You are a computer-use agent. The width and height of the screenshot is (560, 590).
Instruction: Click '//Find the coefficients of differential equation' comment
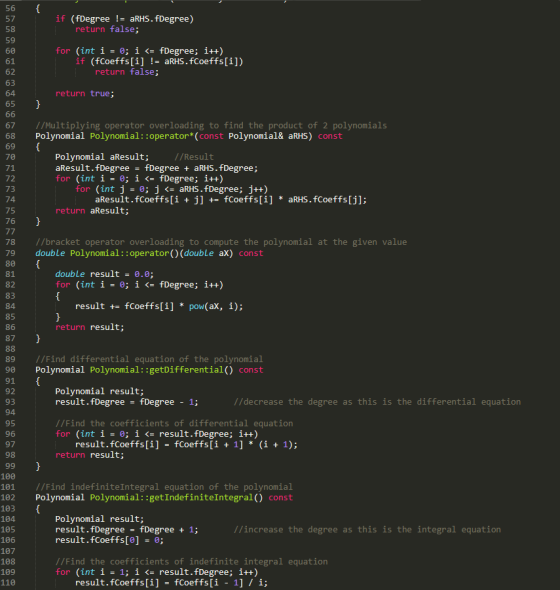tap(174, 423)
